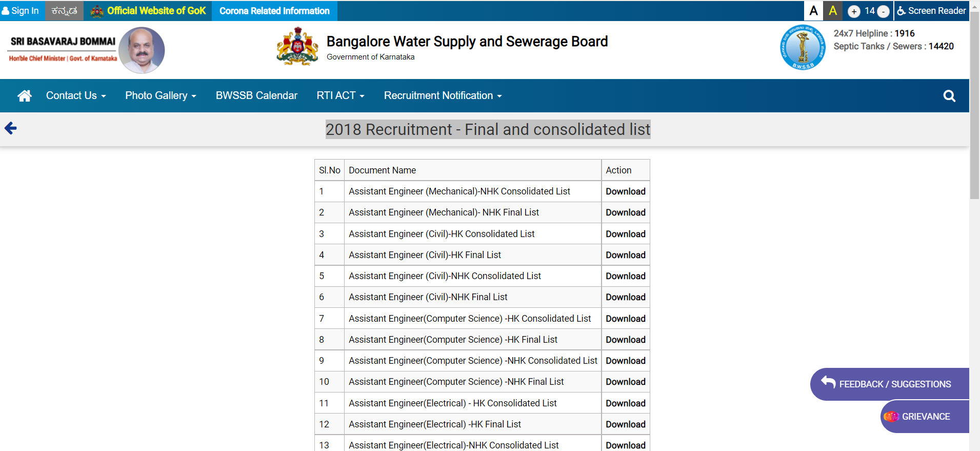Viewport: 980px width, 451px height.
Task: Download Computer Science -HK Final List
Action: (625, 340)
